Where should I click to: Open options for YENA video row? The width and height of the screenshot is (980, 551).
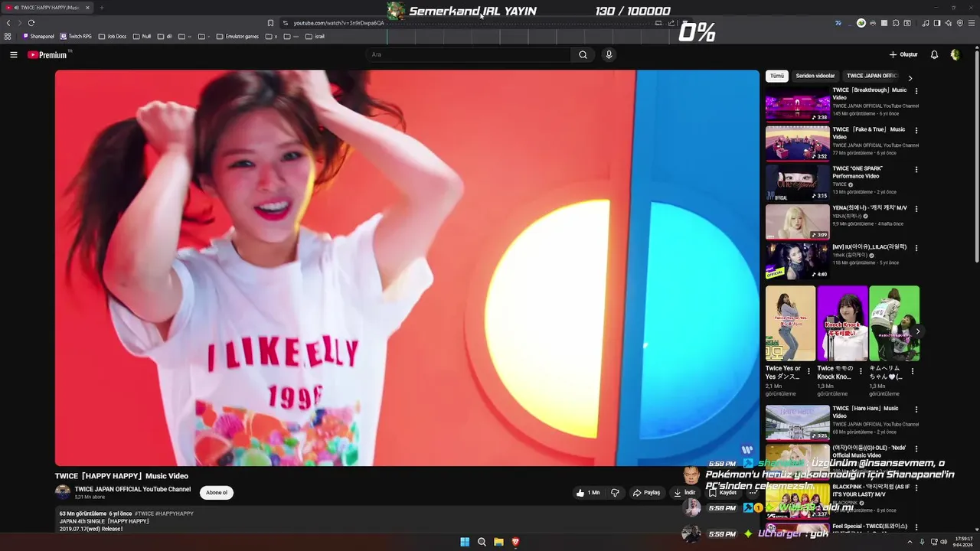coord(916,208)
